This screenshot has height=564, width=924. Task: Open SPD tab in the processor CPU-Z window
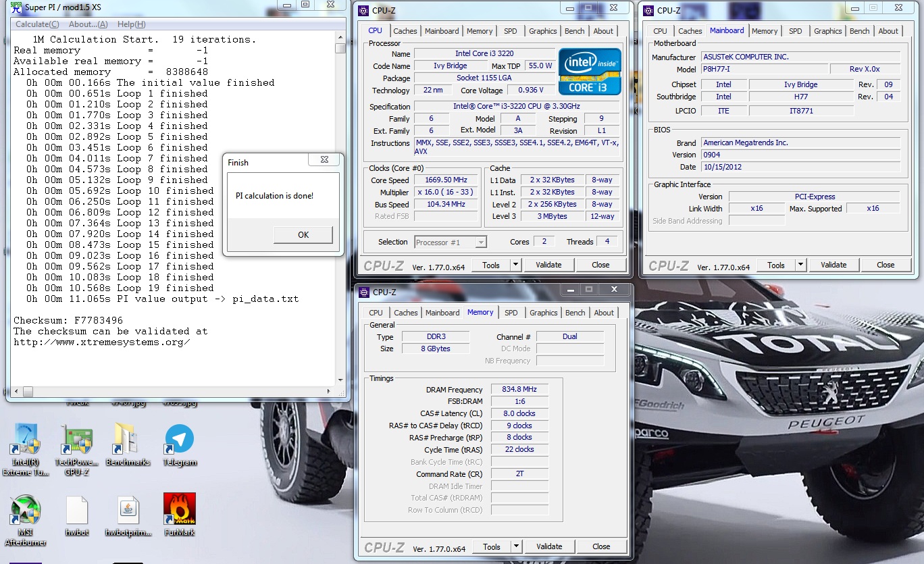(510, 31)
